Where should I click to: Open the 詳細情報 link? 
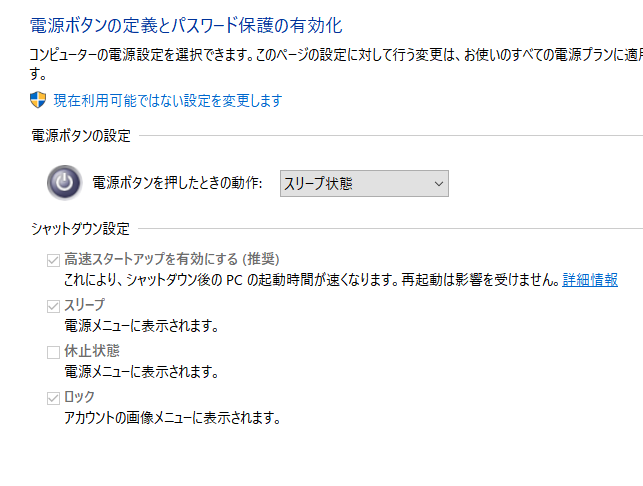click(x=590, y=280)
